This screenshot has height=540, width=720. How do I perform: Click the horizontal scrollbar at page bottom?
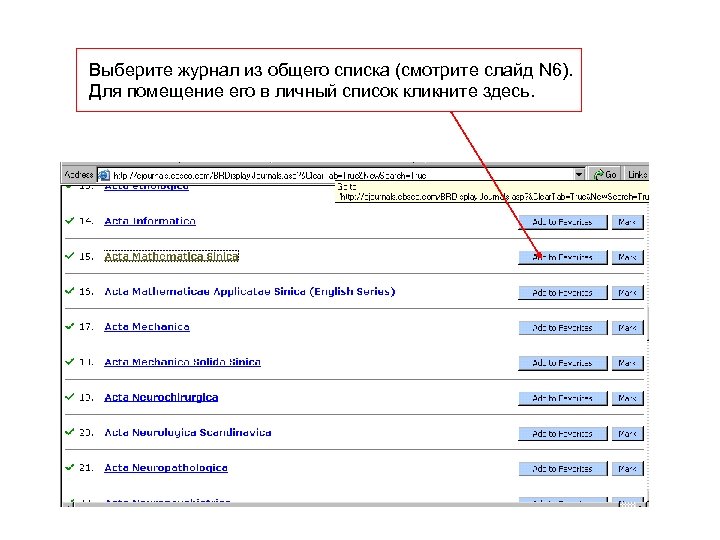[x=354, y=505]
